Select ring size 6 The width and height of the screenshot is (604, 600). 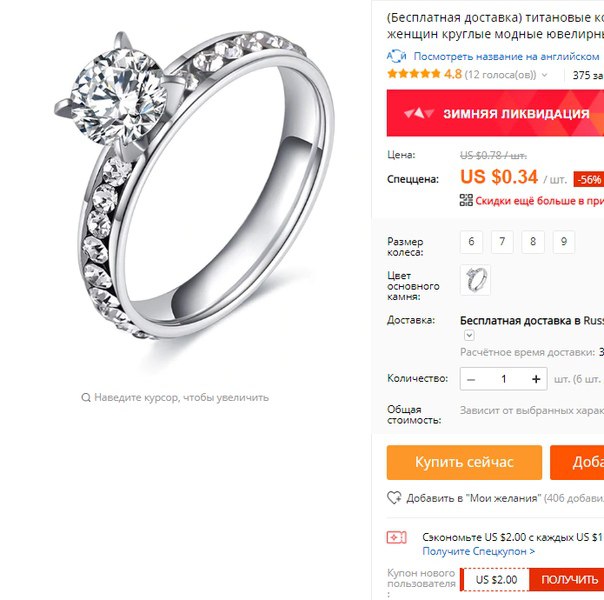click(x=471, y=242)
